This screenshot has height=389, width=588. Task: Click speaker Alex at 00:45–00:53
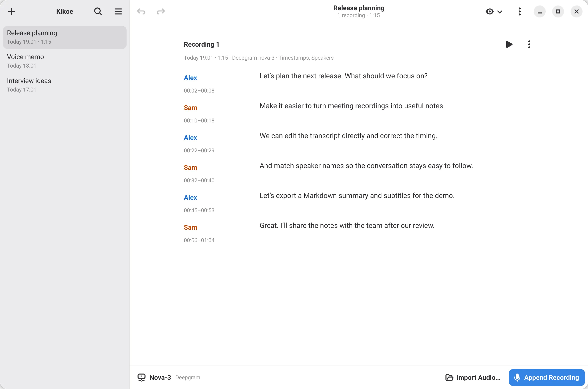pos(190,197)
